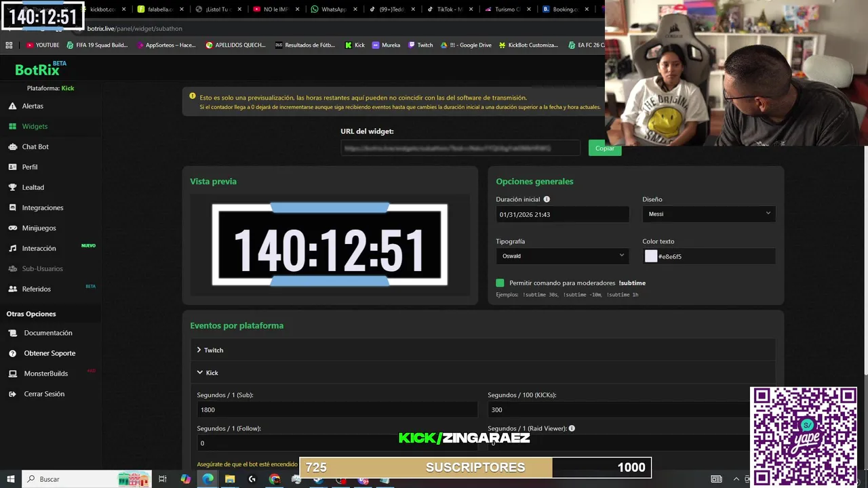
Task: Open the AppSorteos bookmark
Action: coord(166,45)
